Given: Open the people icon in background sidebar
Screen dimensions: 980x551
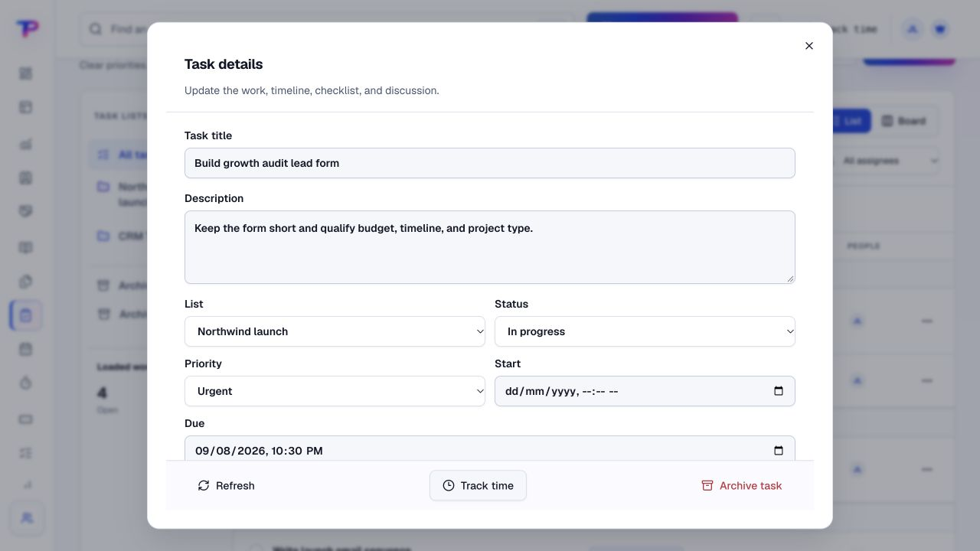Looking at the screenshot, I should [27, 518].
